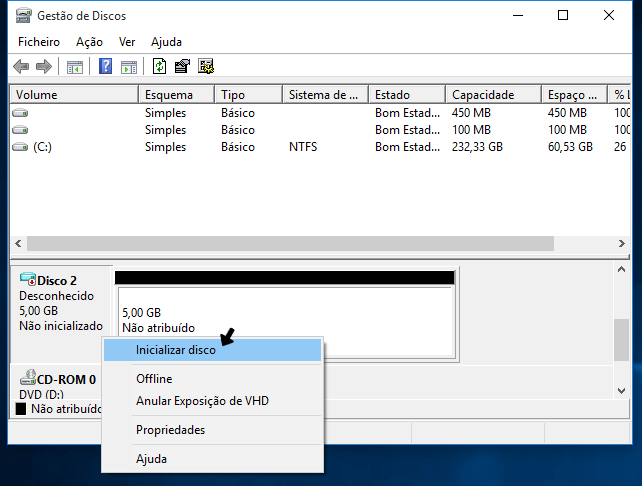The width and height of the screenshot is (642, 486).
Task: Click the disk pane vertical scrollbar thumb
Action: coord(622,340)
